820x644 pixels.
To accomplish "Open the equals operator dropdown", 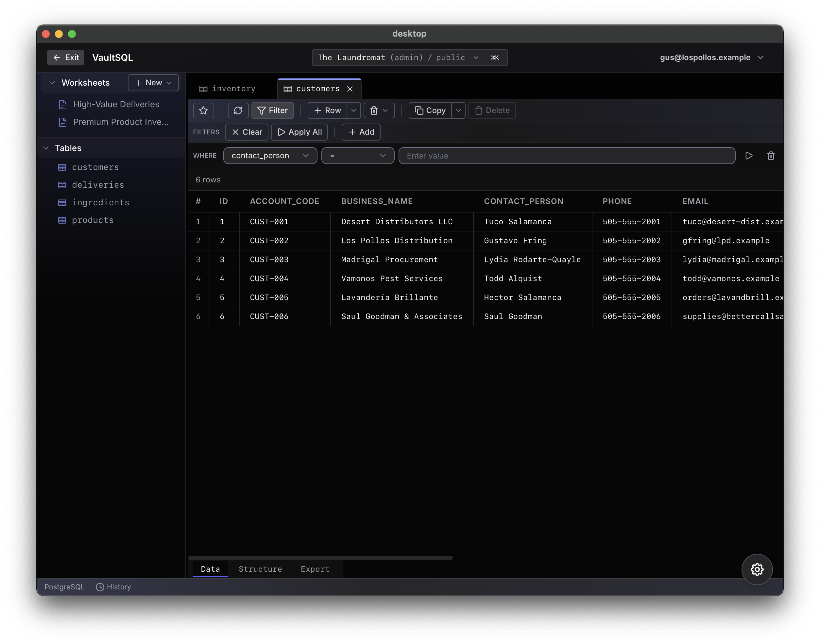I will click(358, 156).
